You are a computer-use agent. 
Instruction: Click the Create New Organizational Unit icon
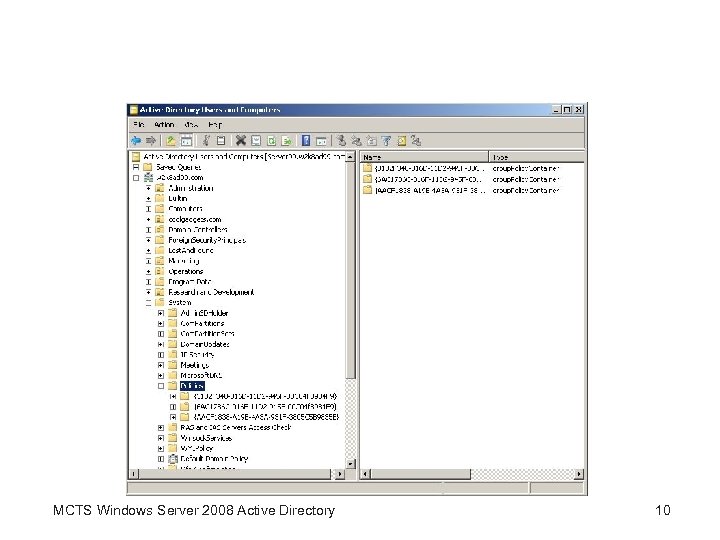[371, 141]
